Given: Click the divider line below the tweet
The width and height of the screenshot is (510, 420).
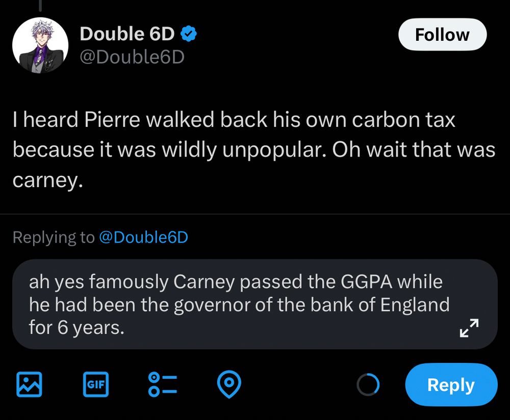Looking at the screenshot, I should pyautogui.click(x=255, y=214).
